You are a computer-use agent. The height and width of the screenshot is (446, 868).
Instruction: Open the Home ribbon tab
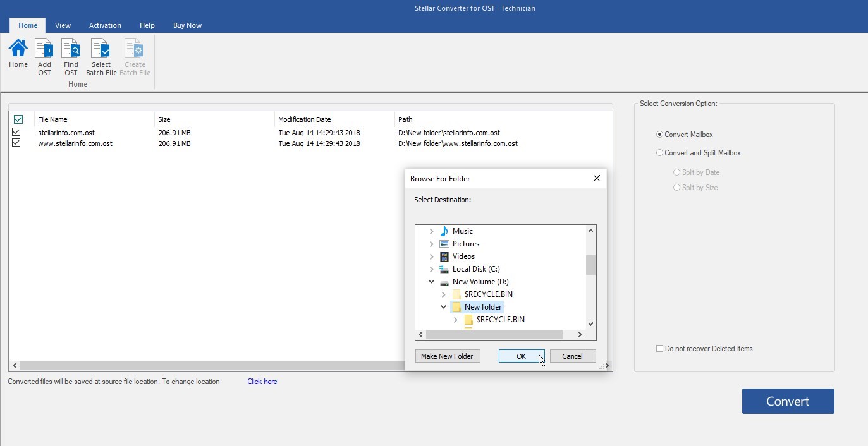point(28,25)
